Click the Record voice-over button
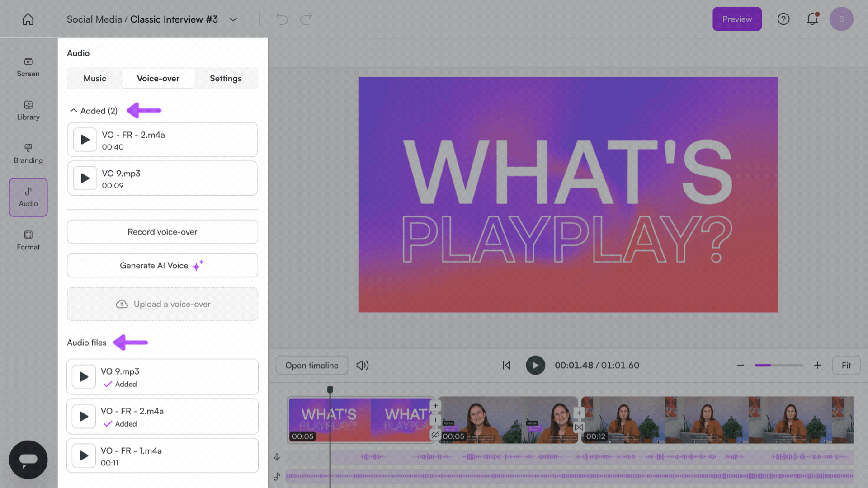868x488 pixels. (x=162, y=232)
